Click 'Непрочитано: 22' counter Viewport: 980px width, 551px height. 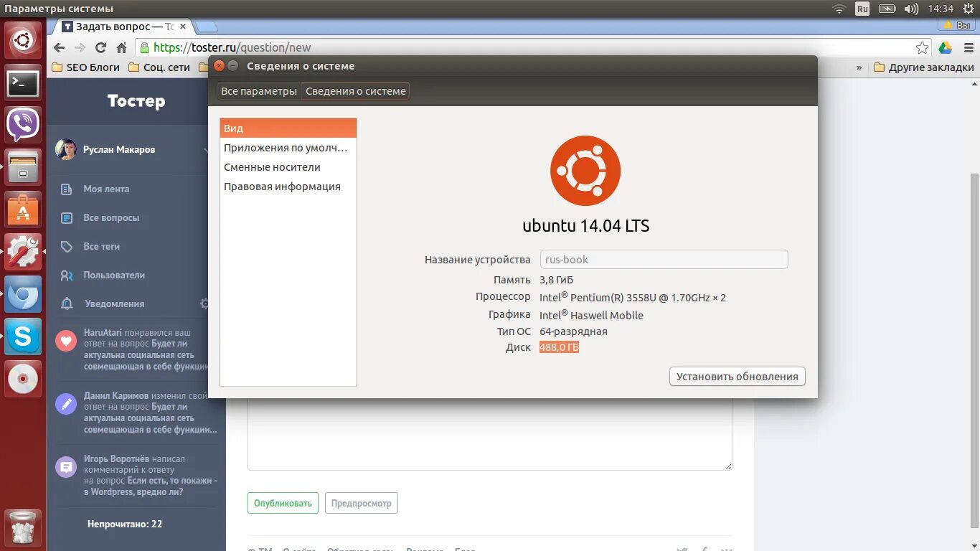coord(125,524)
